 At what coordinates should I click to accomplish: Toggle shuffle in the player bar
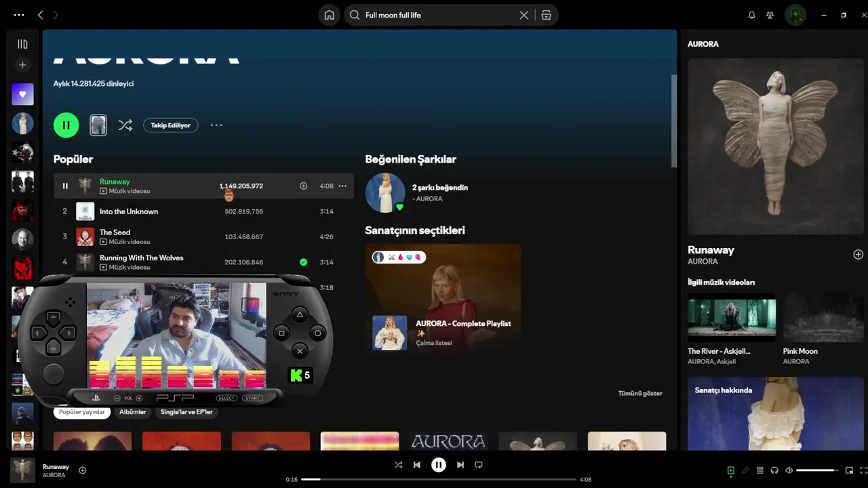(x=398, y=465)
